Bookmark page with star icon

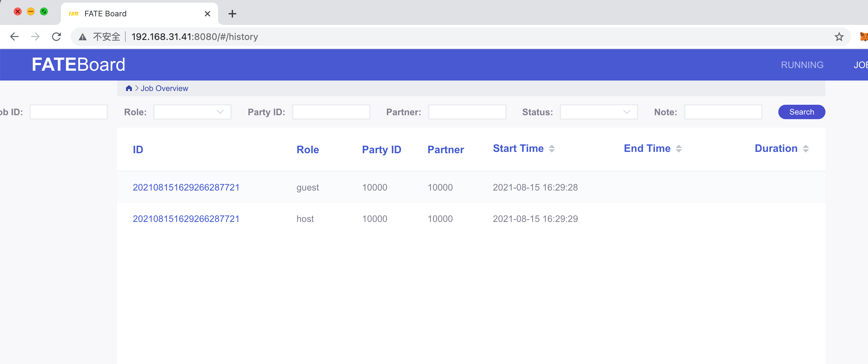point(839,37)
